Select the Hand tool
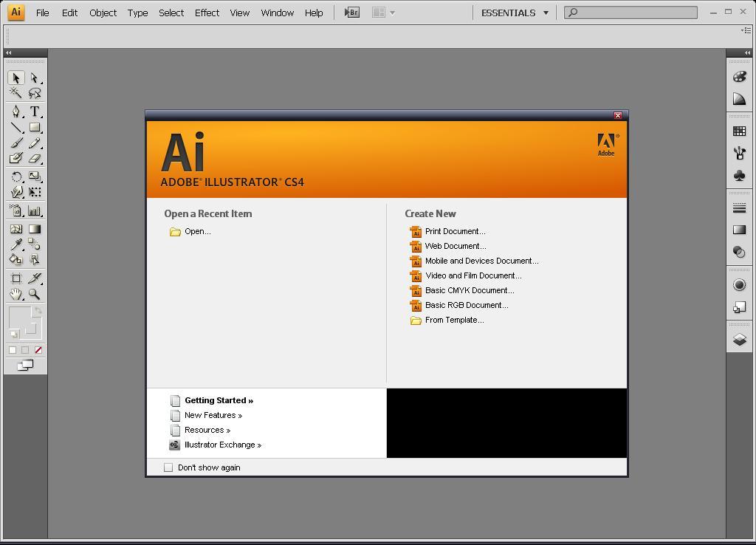Image resolution: width=756 pixels, height=545 pixels. click(x=16, y=294)
